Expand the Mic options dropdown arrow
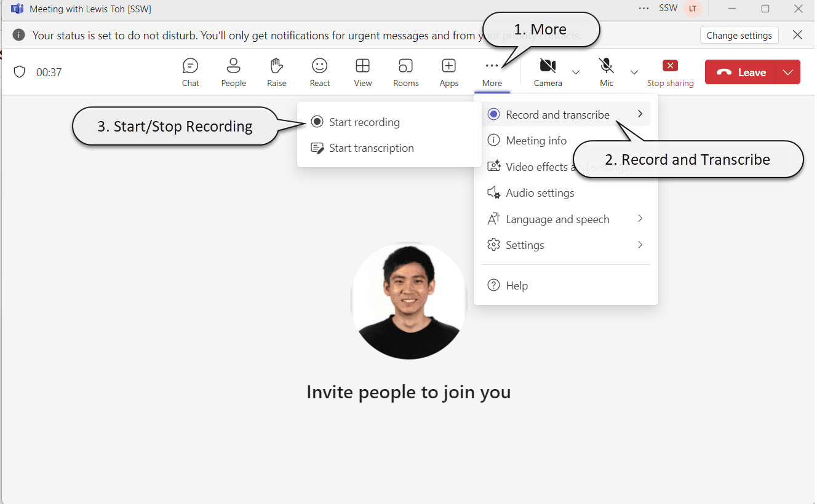 click(x=634, y=72)
